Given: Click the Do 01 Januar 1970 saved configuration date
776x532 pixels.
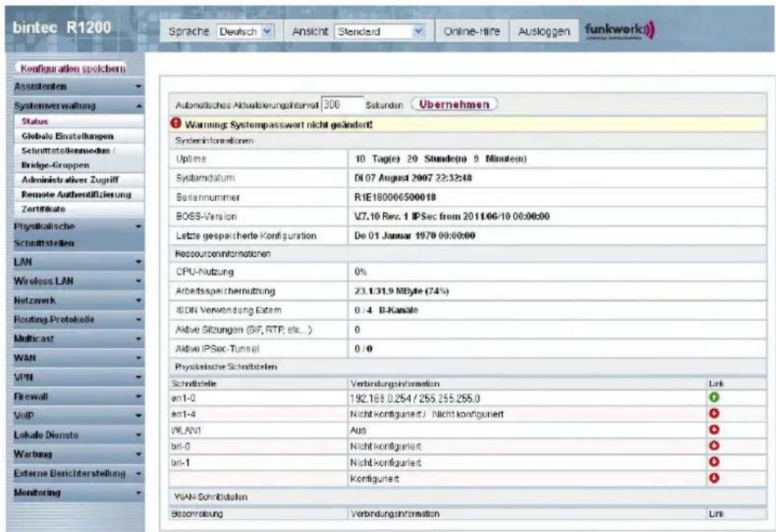Looking at the screenshot, I should coord(415,236).
